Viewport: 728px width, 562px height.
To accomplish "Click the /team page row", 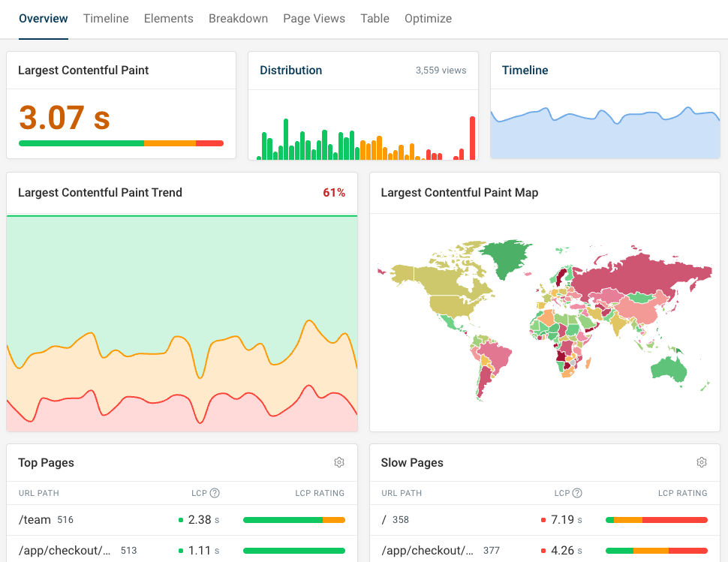I will [x=182, y=520].
